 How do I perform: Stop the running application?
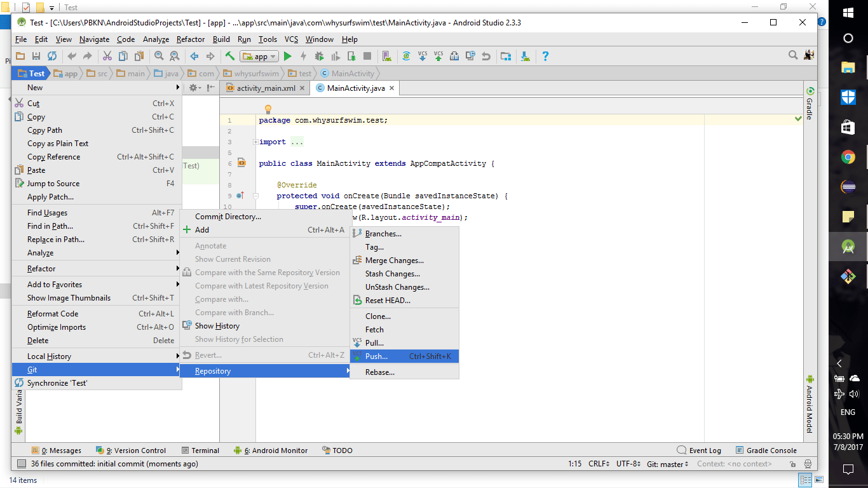click(367, 56)
